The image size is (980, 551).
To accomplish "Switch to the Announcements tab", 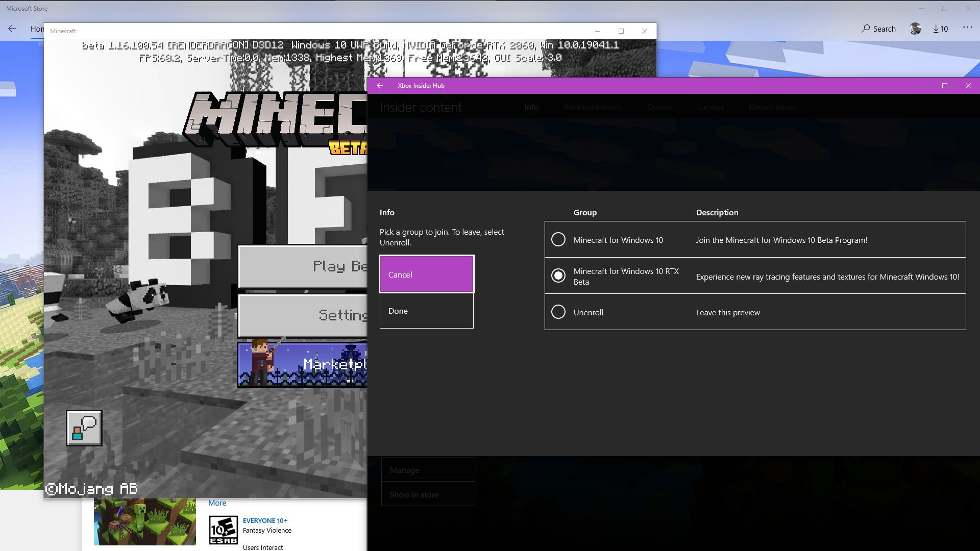I will click(x=593, y=107).
